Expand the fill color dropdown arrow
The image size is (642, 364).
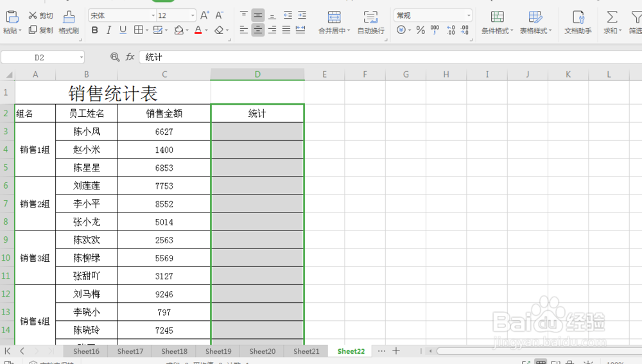(x=187, y=30)
